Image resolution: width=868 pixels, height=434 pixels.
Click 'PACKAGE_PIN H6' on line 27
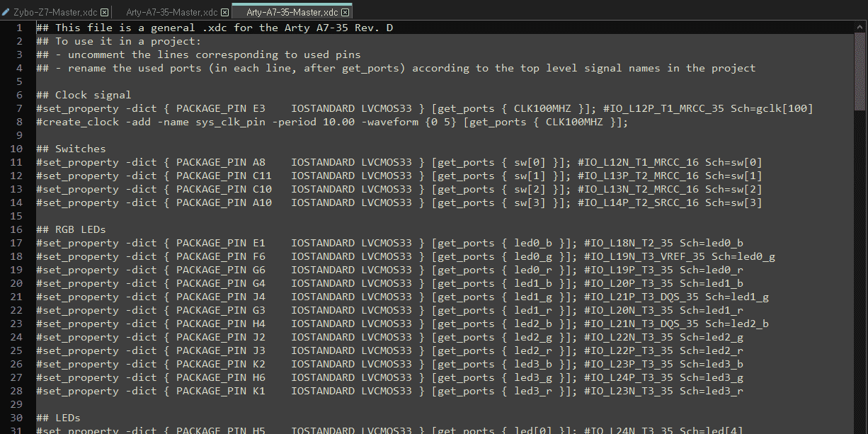221,377
